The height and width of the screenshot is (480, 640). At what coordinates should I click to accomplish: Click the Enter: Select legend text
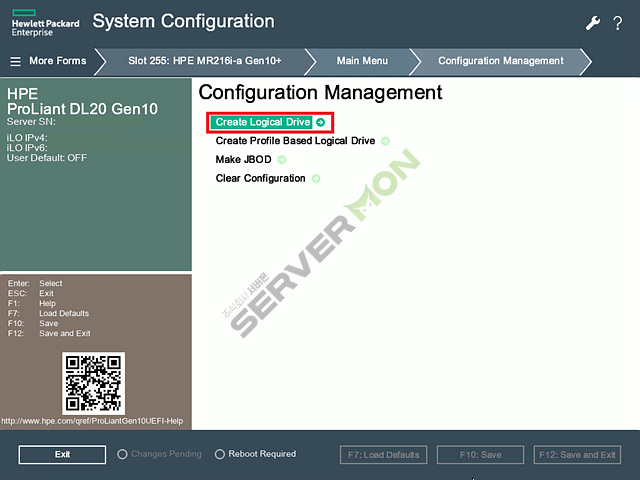pyautogui.click(x=35, y=283)
